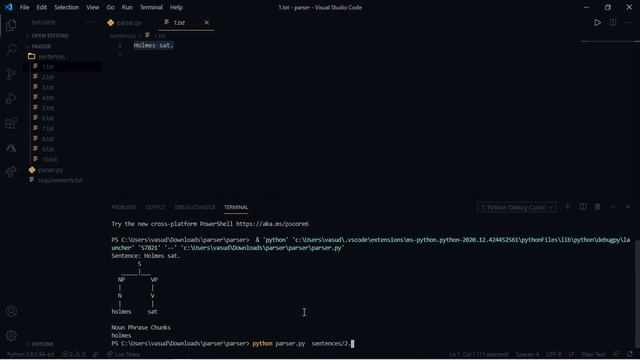Run the file with the play button
Viewport: 640px width, 360px height.
tap(597, 22)
